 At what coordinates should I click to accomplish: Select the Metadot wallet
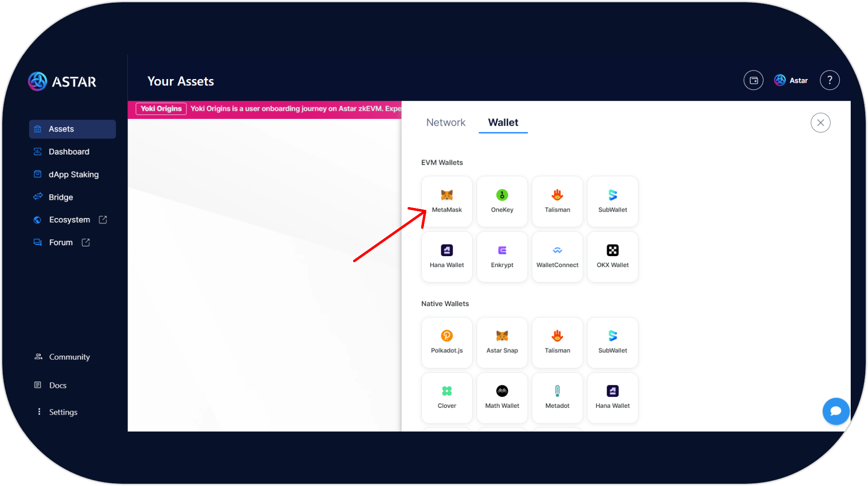(557, 398)
